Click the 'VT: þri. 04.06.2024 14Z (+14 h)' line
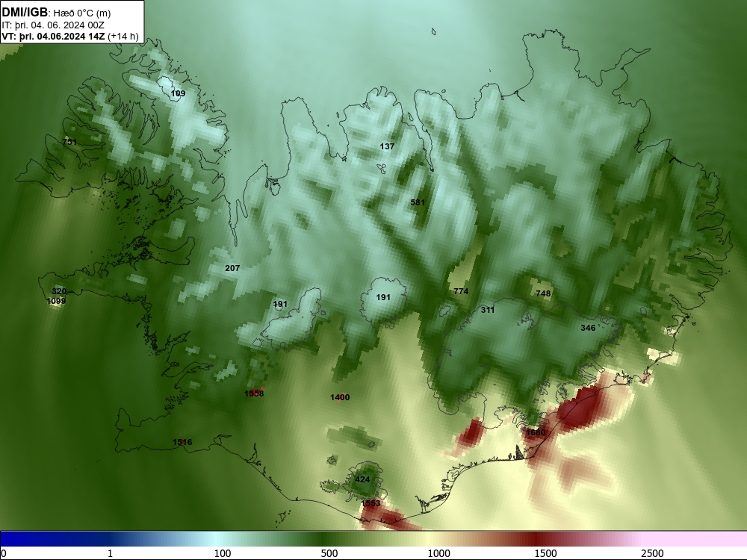 point(70,36)
